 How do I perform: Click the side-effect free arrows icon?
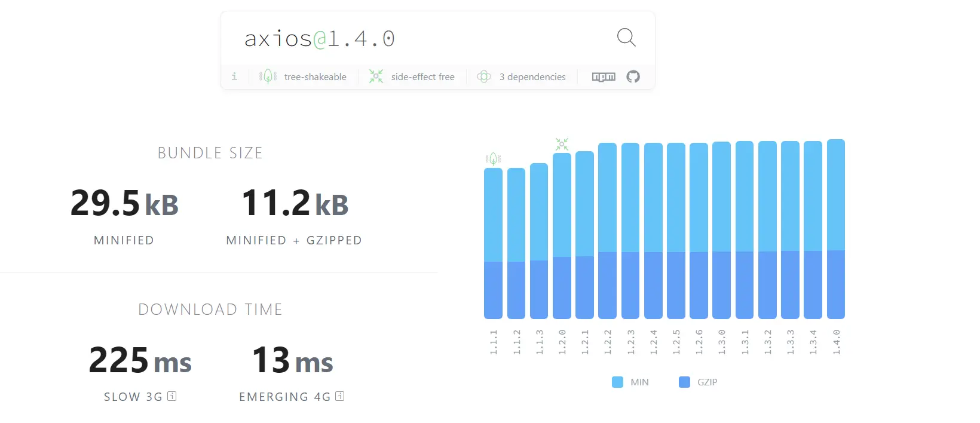[376, 76]
